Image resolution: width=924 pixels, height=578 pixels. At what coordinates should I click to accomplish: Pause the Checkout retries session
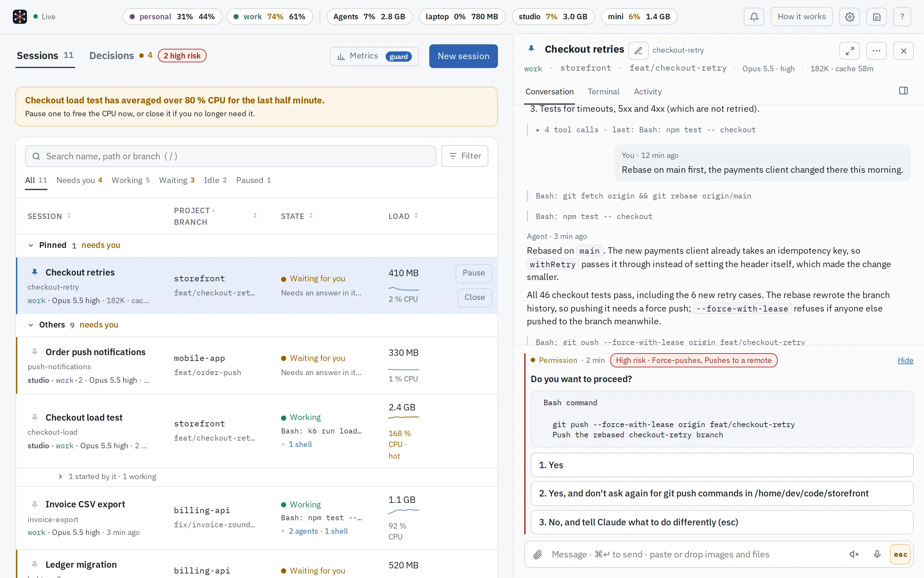474,273
